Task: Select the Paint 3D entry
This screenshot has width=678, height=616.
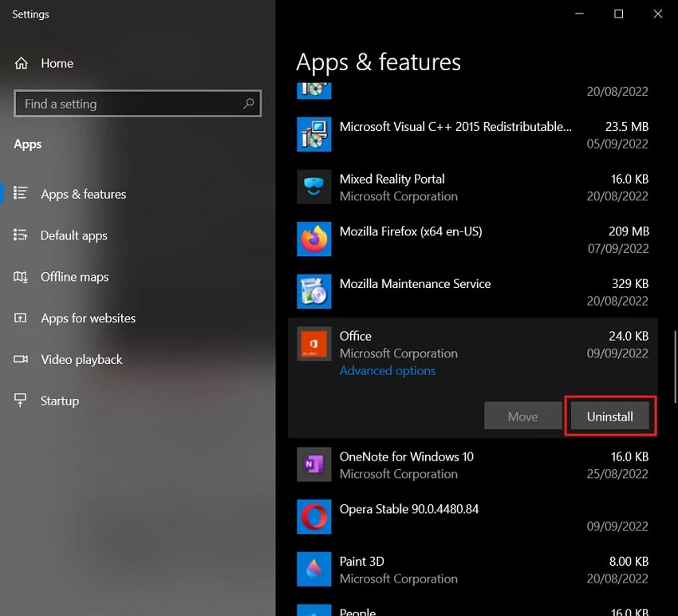Action: 473,569
